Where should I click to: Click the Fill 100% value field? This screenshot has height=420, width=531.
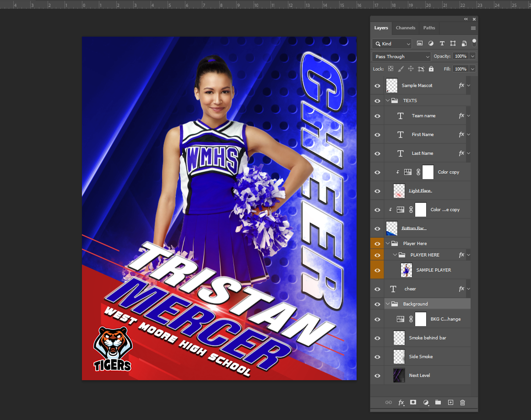pyautogui.click(x=461, y=69)
